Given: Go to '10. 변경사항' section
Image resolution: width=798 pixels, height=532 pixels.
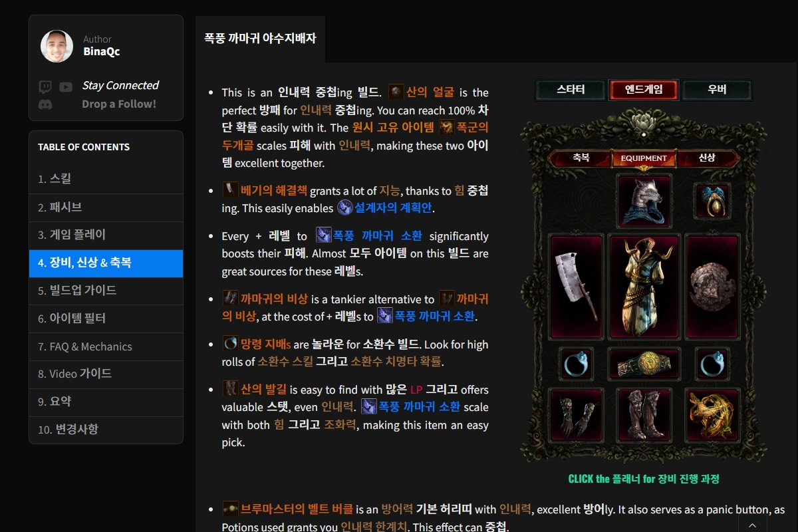Looking at the screenshot, I should click(106, 430).
